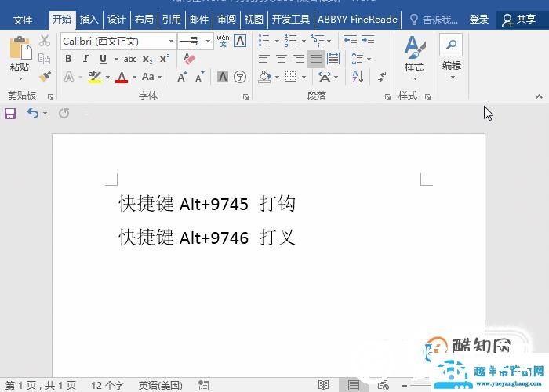Decrease font size with shrink icon
The width and height of the screenshot is (549, 392).
[199, 77]
